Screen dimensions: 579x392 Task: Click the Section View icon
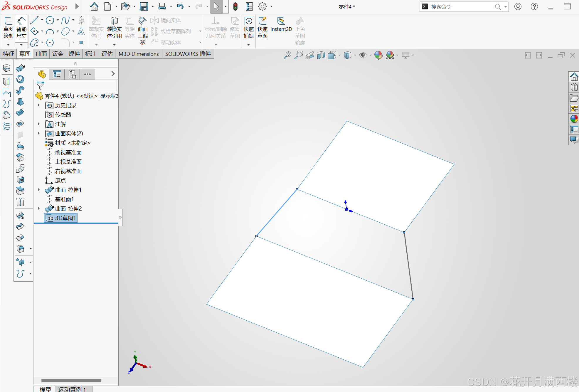point(321,55)
